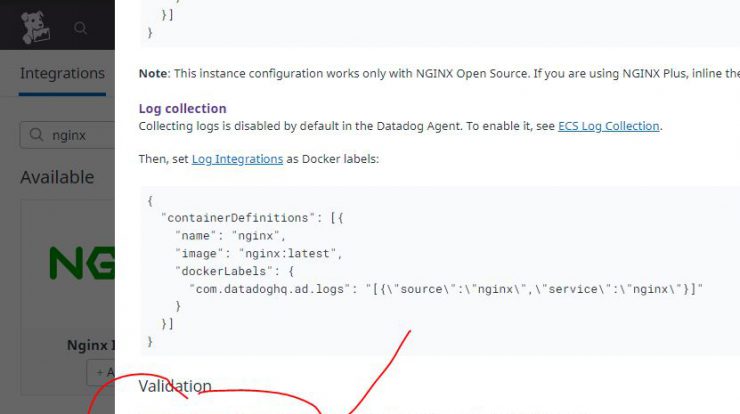Open the ECS Log Collection link
Image resolution: width=740 pixels, height=414 pixels.
608,126
